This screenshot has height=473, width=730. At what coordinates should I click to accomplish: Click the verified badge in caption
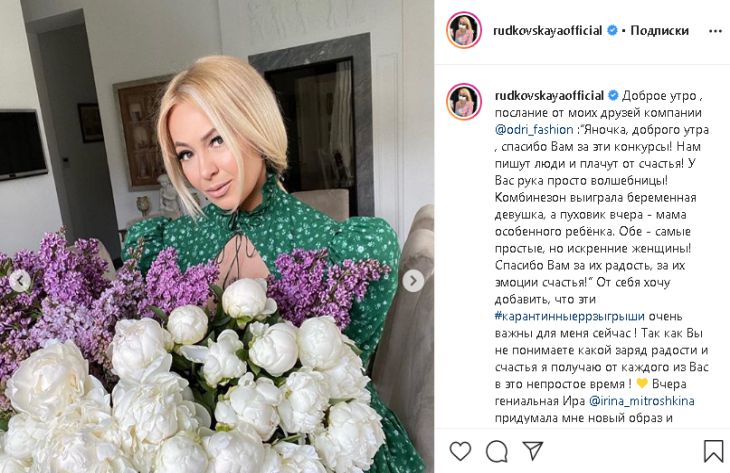point(613,96)
